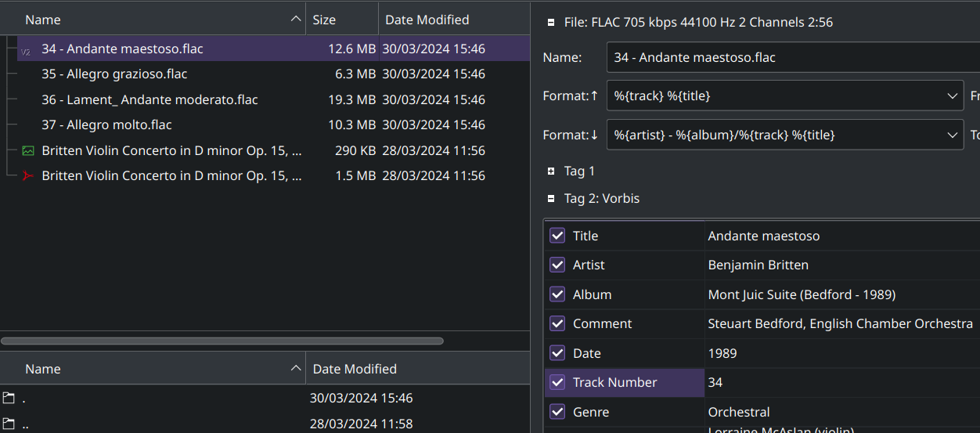Expand the Tag 1 section
980x433 pixels.
point(551,171)
